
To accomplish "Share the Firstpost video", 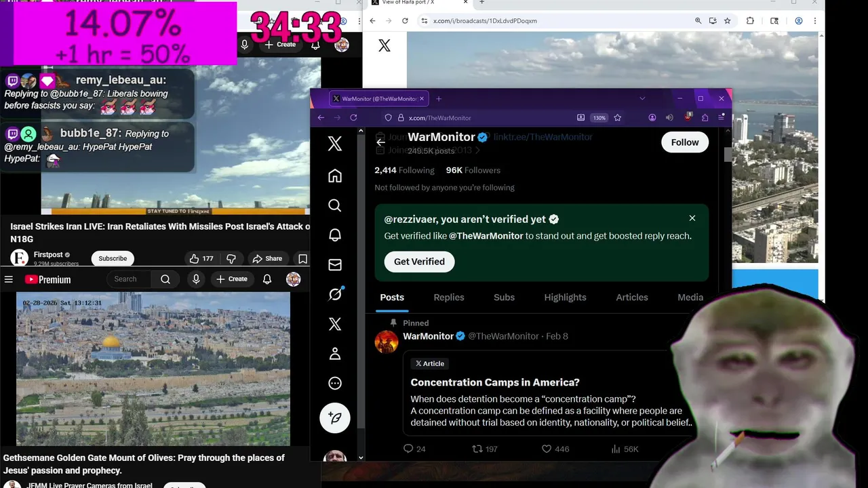I will 267,258.
